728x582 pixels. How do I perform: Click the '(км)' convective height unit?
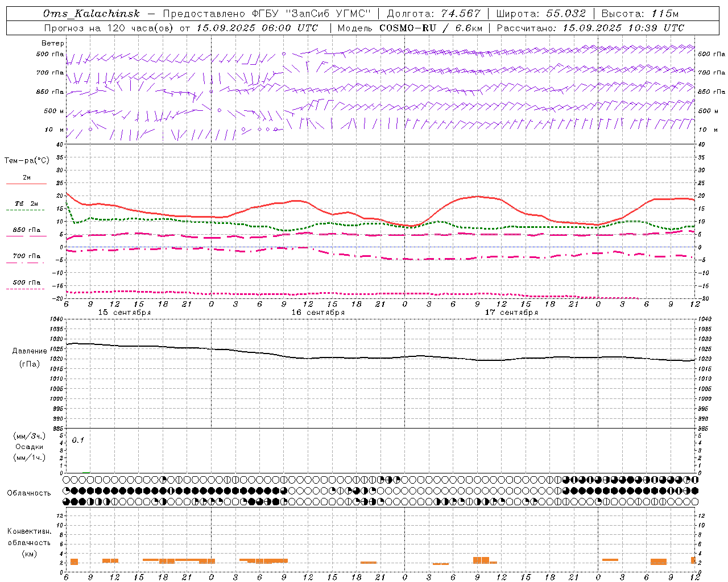tap(29, 554)
